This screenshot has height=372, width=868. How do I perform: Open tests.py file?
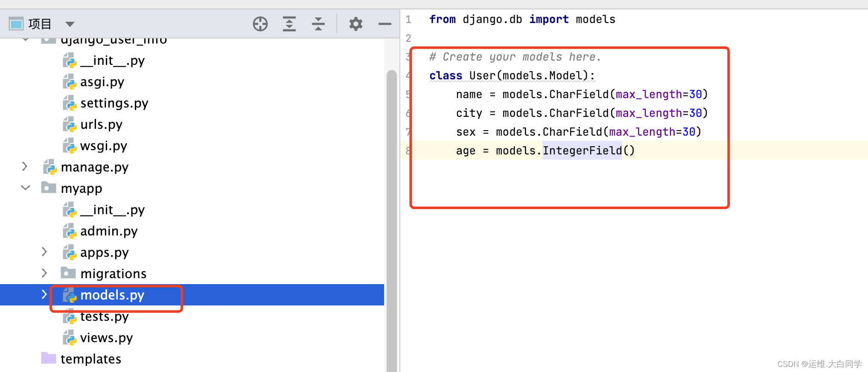coord(105,317)
